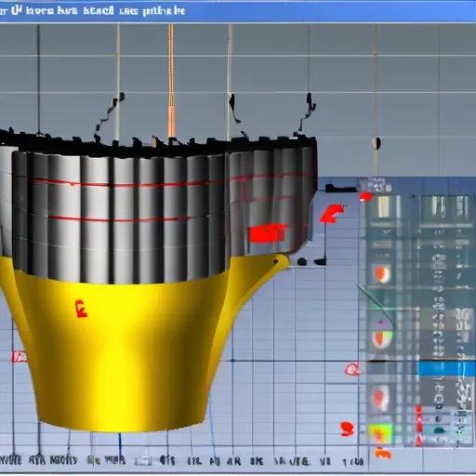Image resolution: width=476 pixels, height=476 pixels.
Task: Select the highlighted blue row in panel
Action: tap(445, 368)
